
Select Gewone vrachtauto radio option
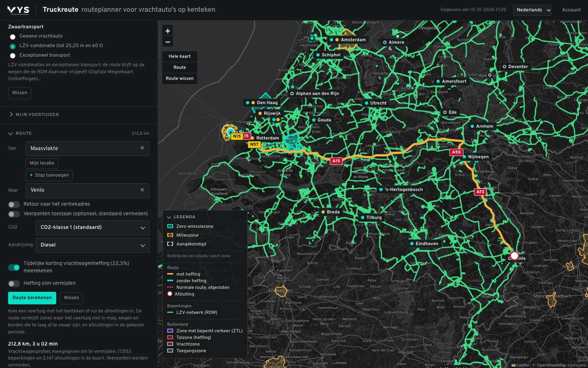12,36
